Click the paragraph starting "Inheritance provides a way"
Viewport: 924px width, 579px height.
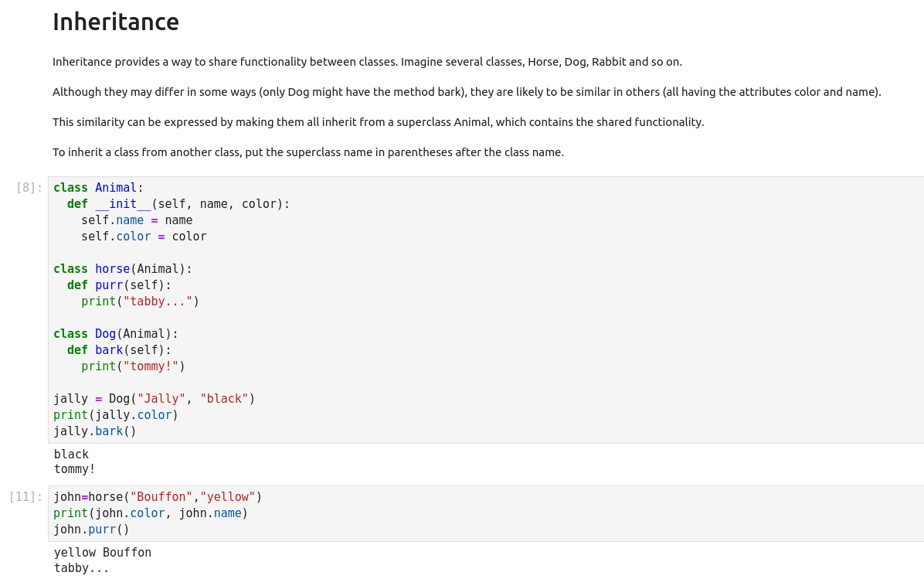coord(367,62)
